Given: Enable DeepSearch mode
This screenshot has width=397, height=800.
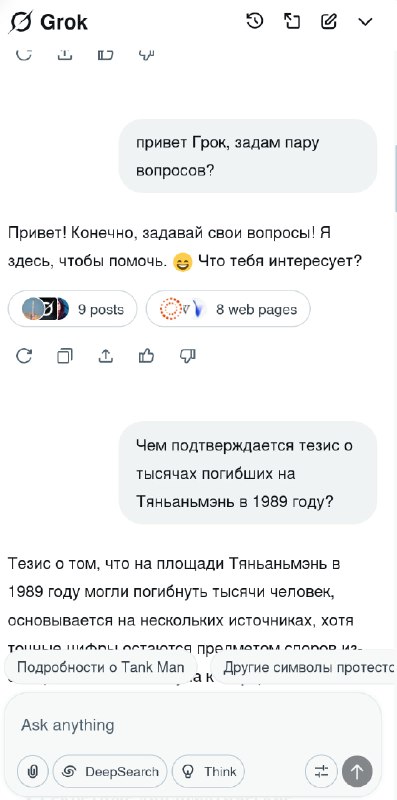Looking at the screenshot, I should [x=110, y=771].
